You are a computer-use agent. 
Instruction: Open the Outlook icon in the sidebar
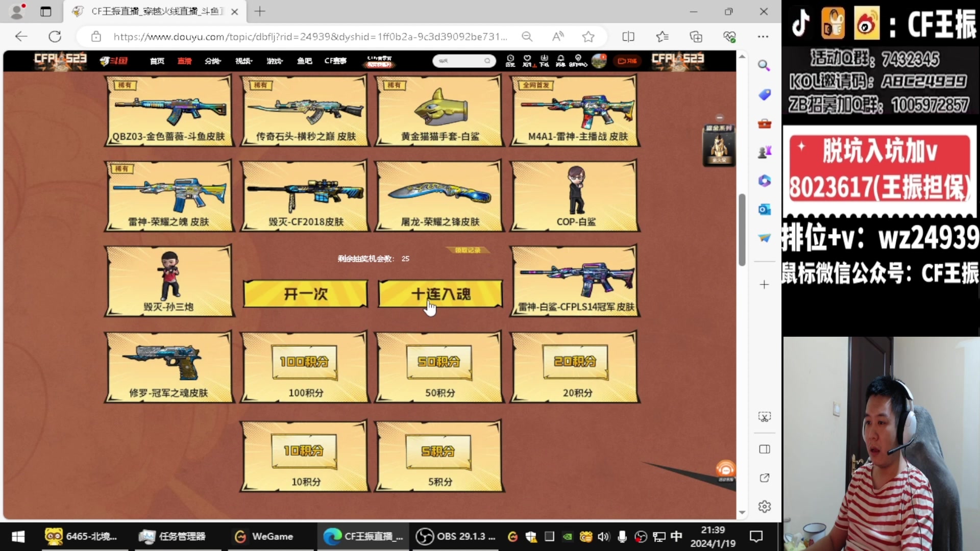[x=764, y=209]
